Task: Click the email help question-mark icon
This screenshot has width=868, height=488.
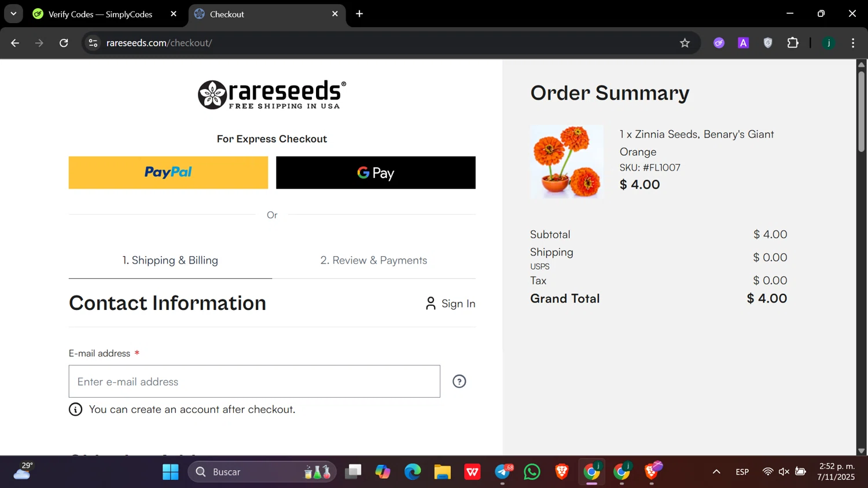Action: point(459,381)
